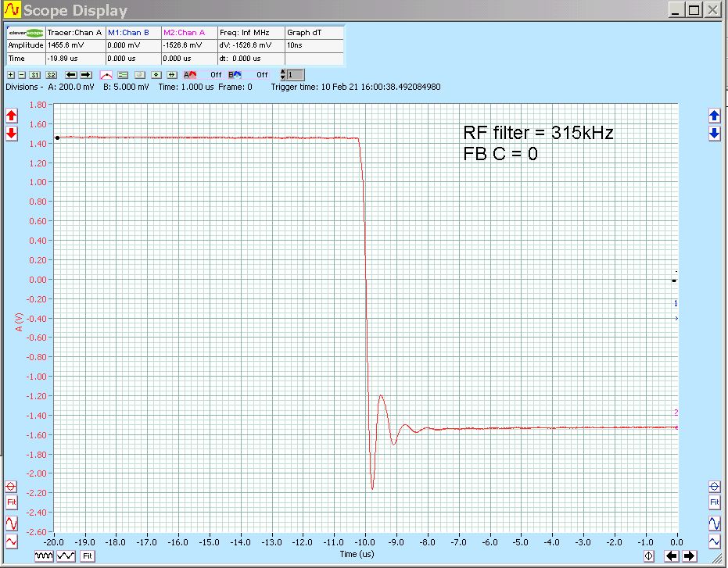Click the 'M2:Chan A' header cell
This screenshot has width=728, height=568.
click(x=189, y=33)
